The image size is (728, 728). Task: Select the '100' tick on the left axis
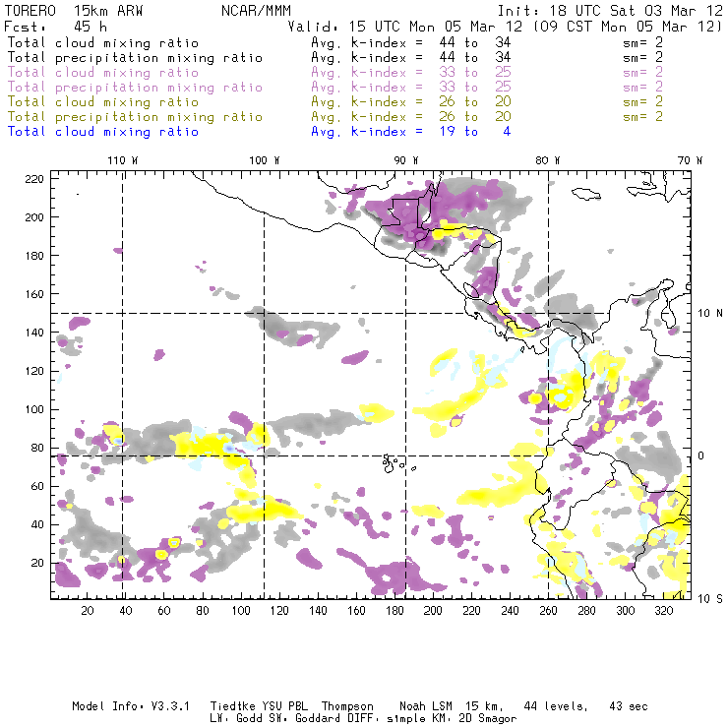coord(34,409)
